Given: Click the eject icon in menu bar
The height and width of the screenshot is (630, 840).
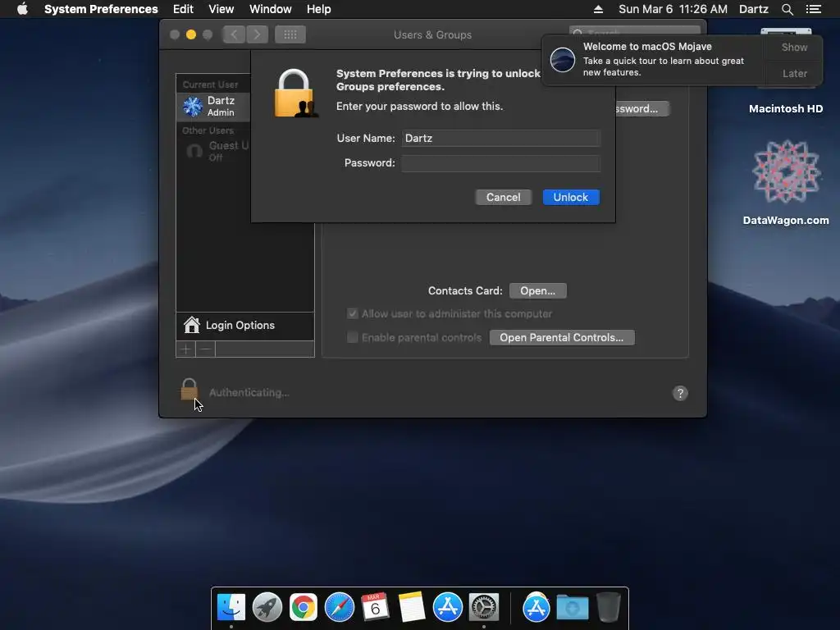Looking at the screenshot, I should (598, 9).
